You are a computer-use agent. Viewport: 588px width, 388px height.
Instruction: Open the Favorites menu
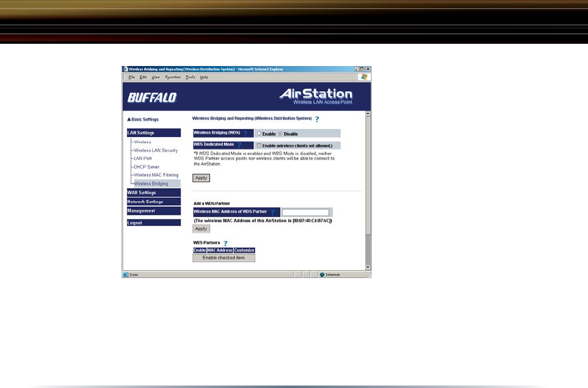[x=173, y=77]
